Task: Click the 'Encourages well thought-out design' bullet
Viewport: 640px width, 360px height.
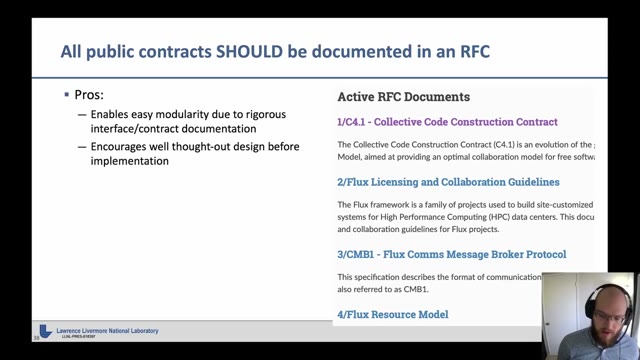Action: coord(195,153)
